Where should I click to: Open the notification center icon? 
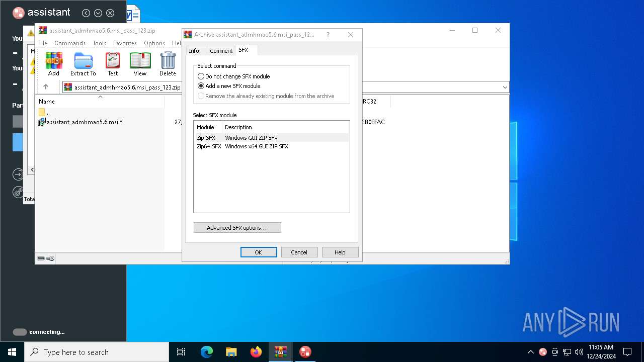(x=627, y=352)
